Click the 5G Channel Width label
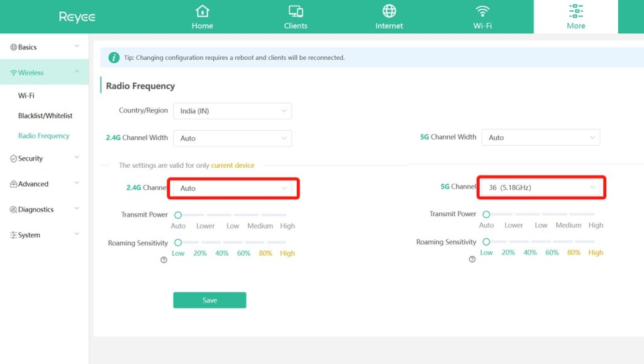The height and width of the screenshot is (364, 644). 448,137
